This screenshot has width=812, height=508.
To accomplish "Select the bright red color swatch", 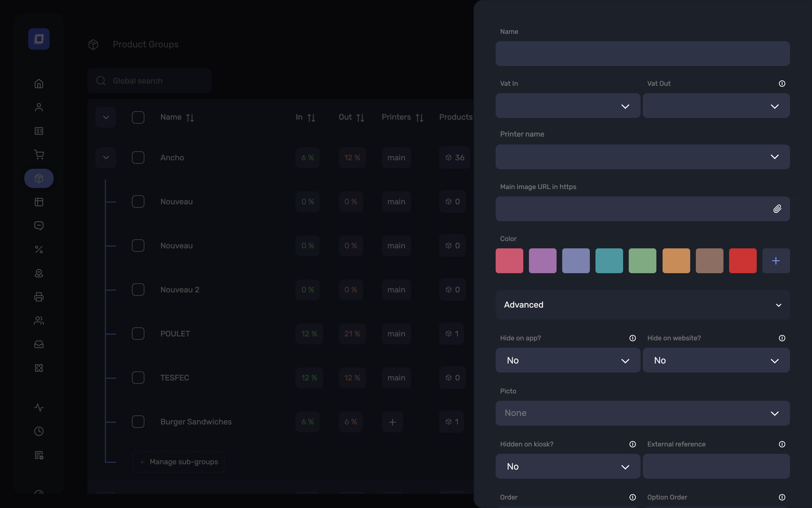I will point(743,261).
